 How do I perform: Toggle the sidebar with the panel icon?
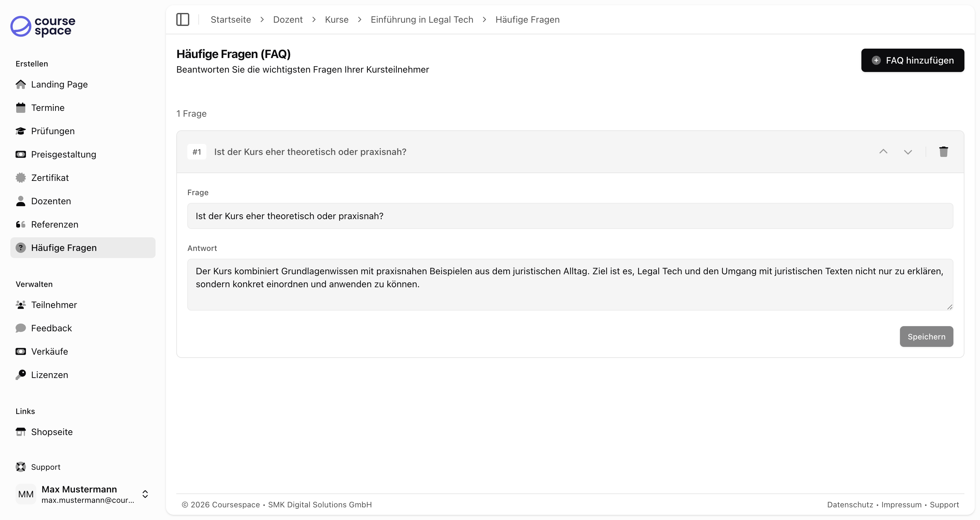coord(182,19)
